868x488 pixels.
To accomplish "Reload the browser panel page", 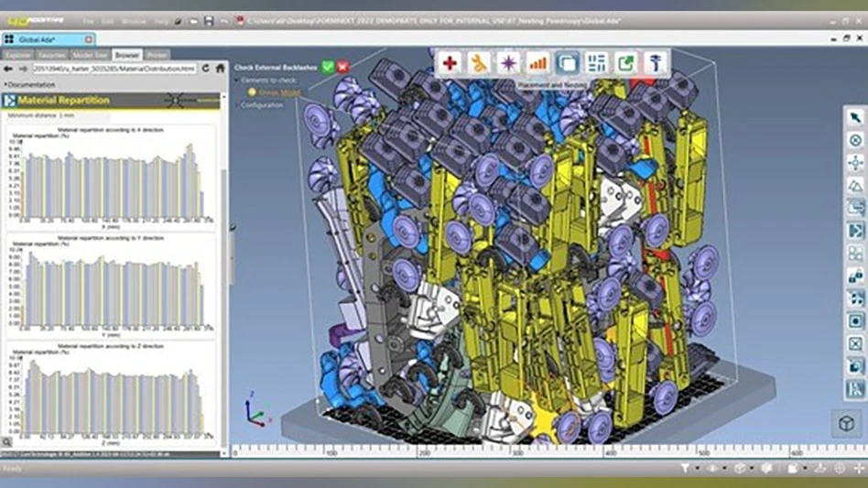I will [206, 68].
